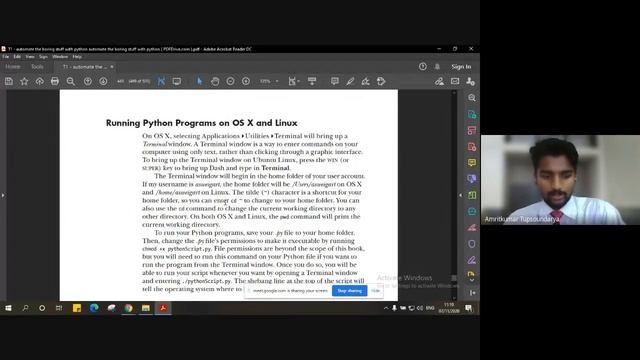Viewport: 640px width, 360px height.
Task: Open the Windows Start menu
Action: point(8,308)
